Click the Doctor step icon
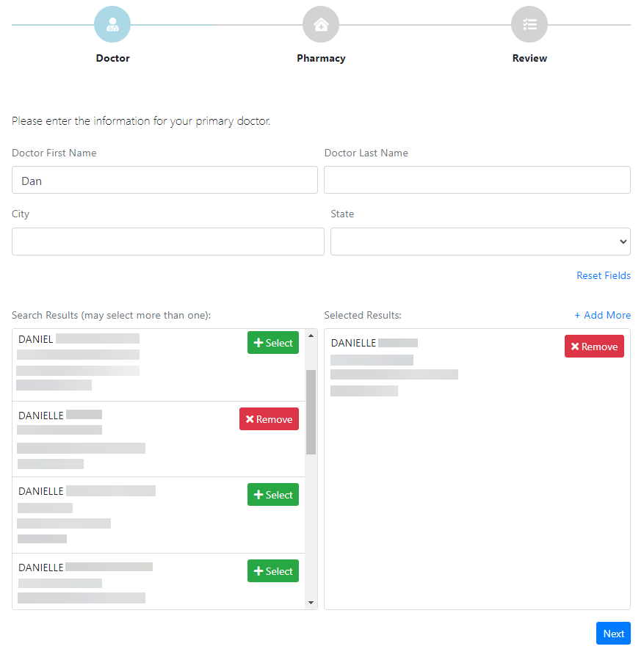 pyautogui.click(x=112, y=25)
